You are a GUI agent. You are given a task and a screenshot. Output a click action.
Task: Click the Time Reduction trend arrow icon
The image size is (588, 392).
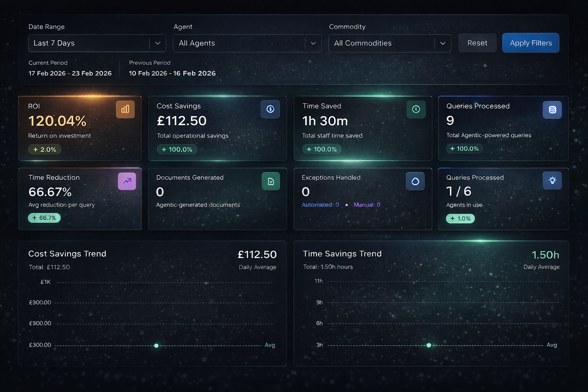pos(127,181)
